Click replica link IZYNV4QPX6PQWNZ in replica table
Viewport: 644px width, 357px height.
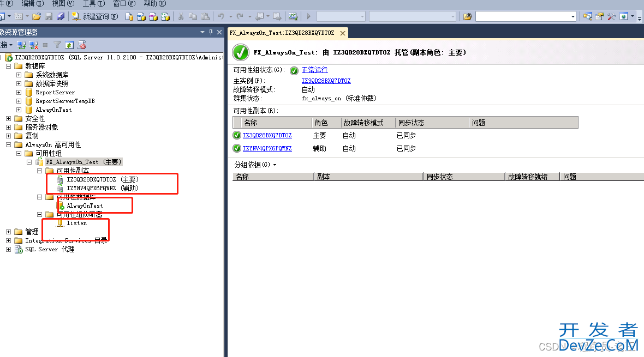point(267,149)
